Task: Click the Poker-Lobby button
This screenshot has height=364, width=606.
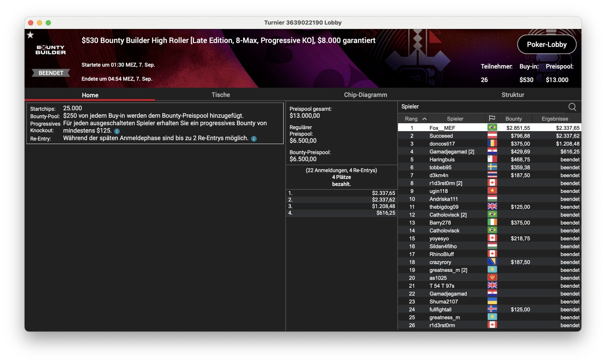Action: 546,44
